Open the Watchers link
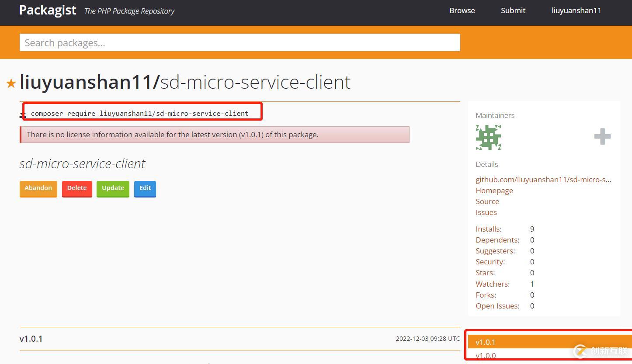 tap(492, 284)
